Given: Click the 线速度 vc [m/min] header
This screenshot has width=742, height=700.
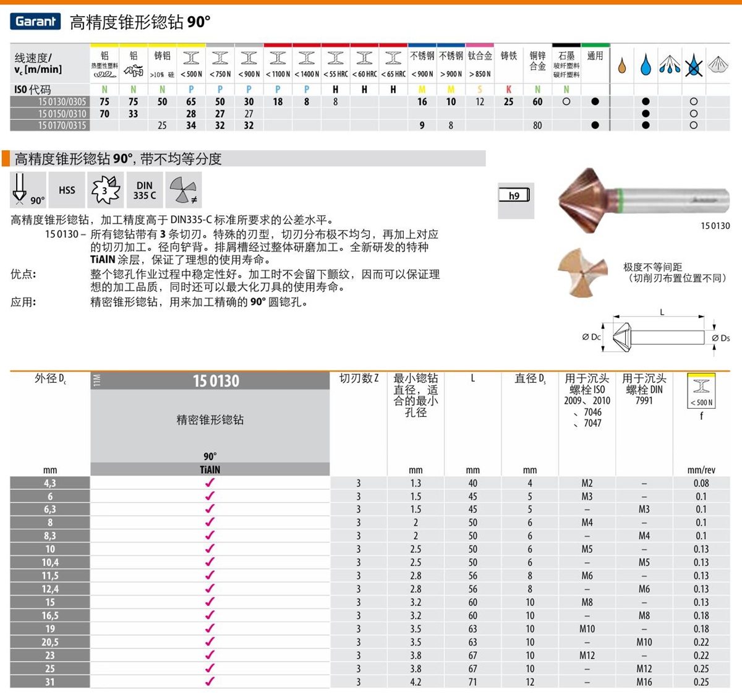Looking at the screenshot, I should [38, 63].
